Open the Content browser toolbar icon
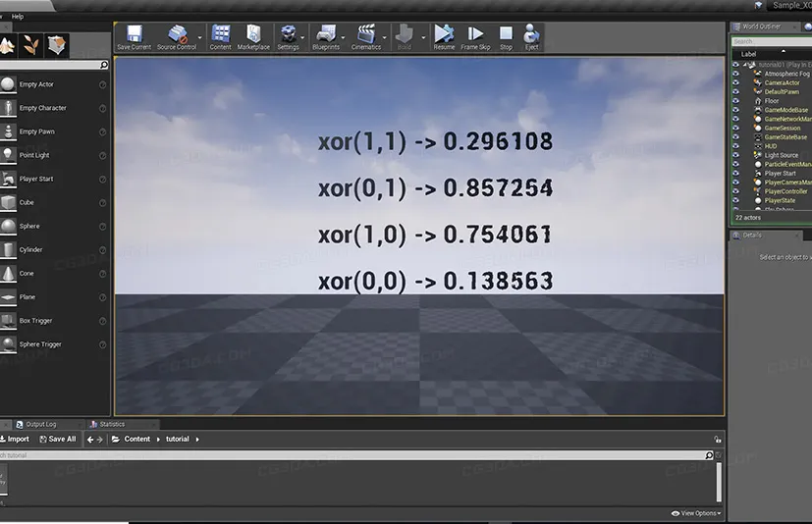 tap(221, 37)
